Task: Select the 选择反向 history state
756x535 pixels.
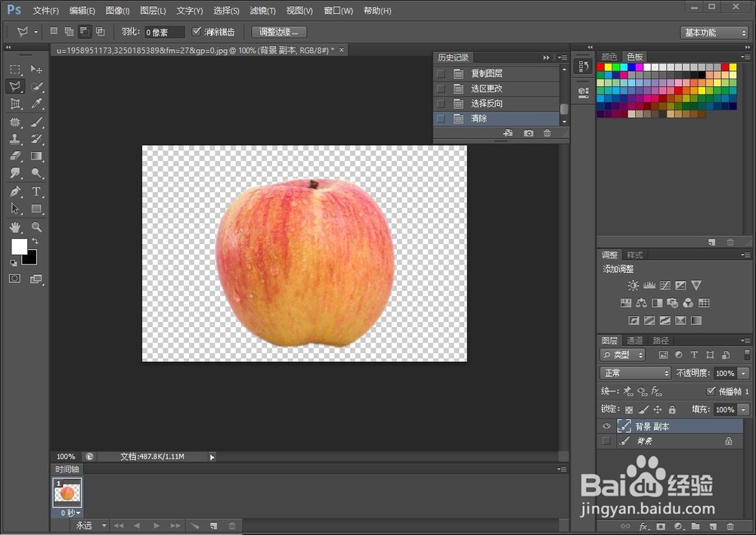Action: click(496, 104)
